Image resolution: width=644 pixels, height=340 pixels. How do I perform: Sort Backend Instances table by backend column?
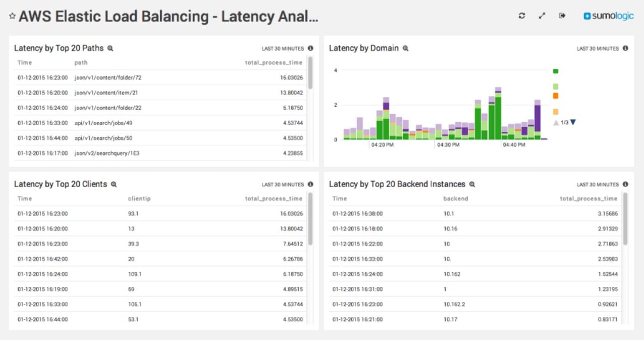point(456,199)
